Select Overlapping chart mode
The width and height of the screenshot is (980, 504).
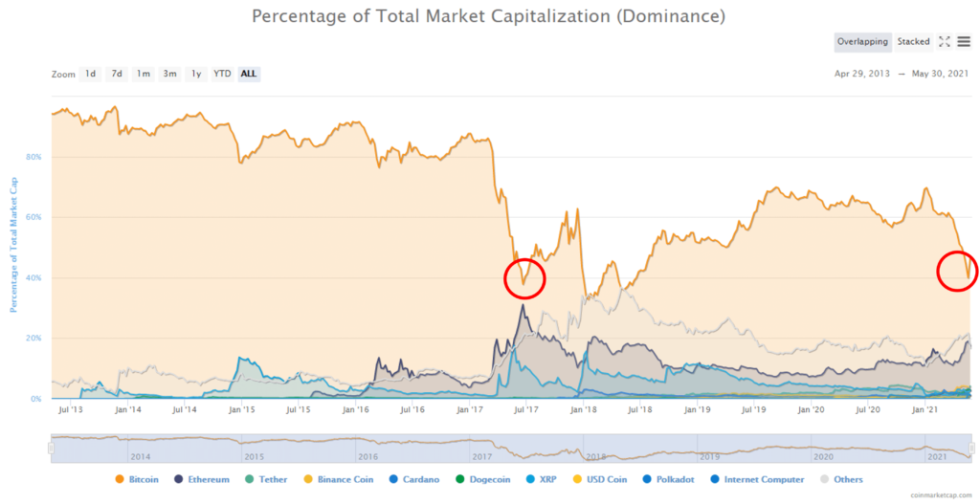tap(862, 42)
